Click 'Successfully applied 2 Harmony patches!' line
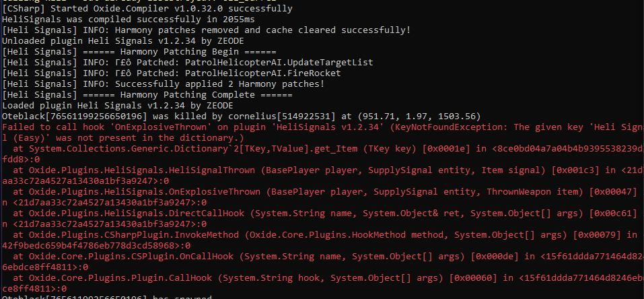This screenshot has height=299, width=644. click(x=164, y=84)
